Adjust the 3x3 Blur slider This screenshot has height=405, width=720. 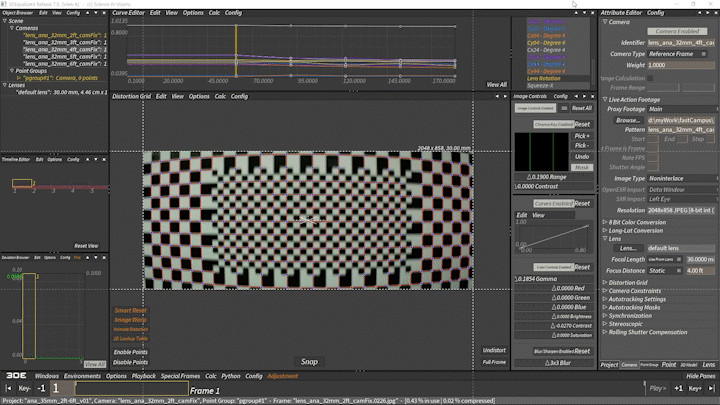[x=553, y=363]
